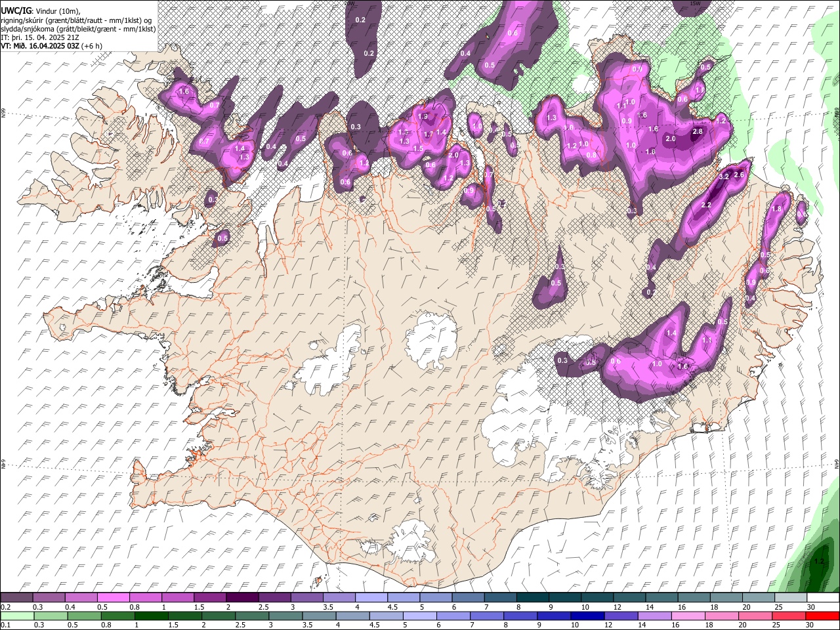840x630 pixels.
Task: Click the '0.1' label in the lower legend row
Action: tap(5, 625)
